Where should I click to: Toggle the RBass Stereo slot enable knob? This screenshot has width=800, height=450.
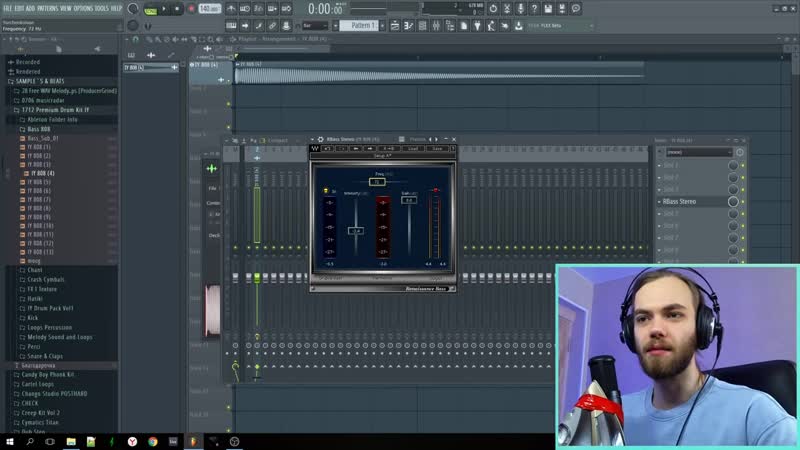[x=733, y=202]
